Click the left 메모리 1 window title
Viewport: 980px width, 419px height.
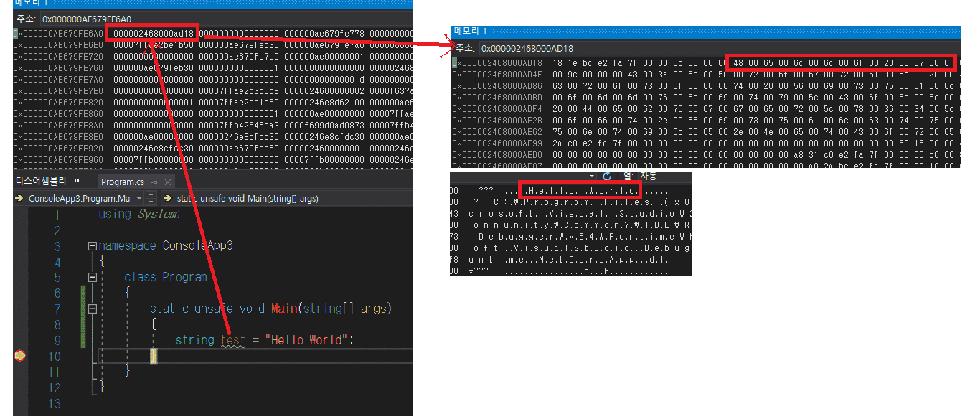(x=32, y=3)
